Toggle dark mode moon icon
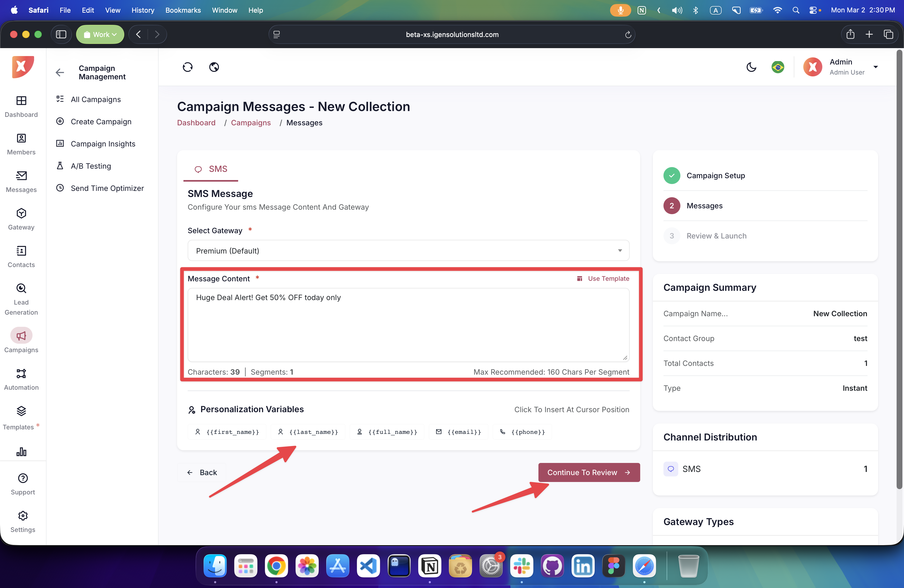The height and width of the screenshot is (588, 904). pos(751,67)
